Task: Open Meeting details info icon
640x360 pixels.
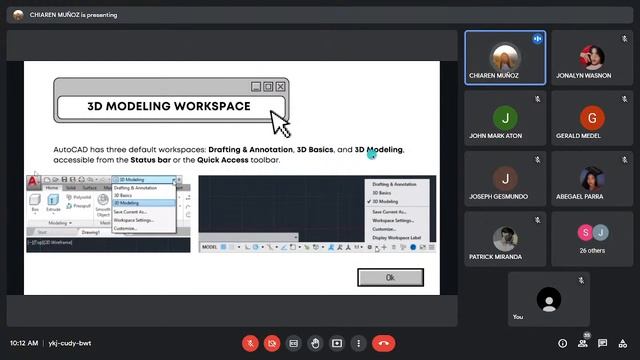Action: click(562, 344)
